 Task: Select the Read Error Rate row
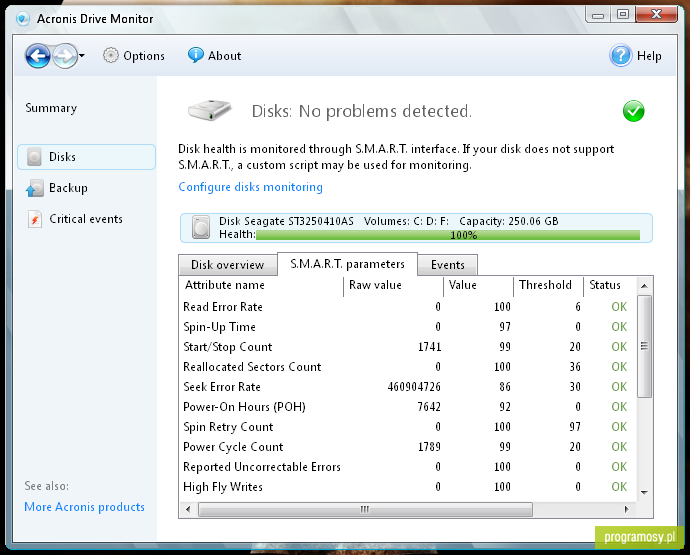407,307
